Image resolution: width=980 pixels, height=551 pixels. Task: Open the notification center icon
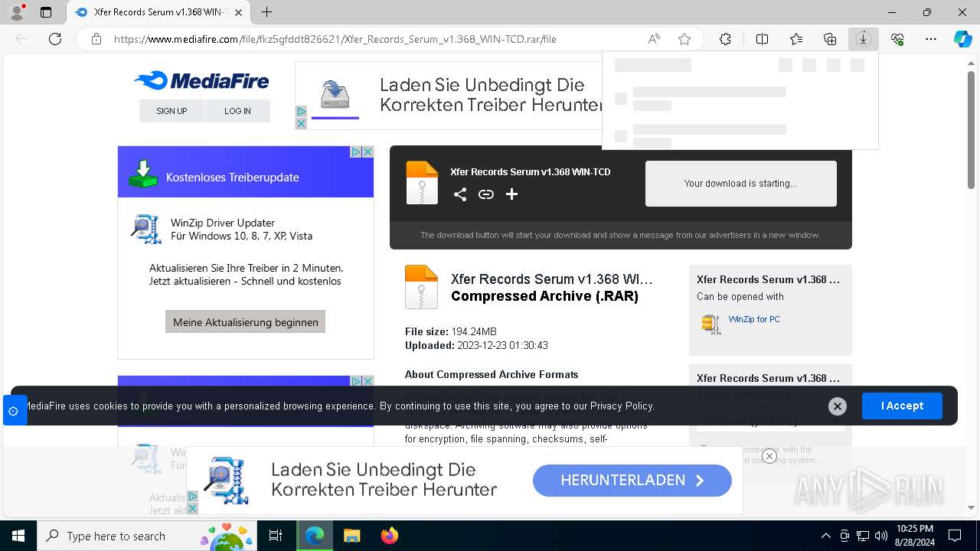955,536
